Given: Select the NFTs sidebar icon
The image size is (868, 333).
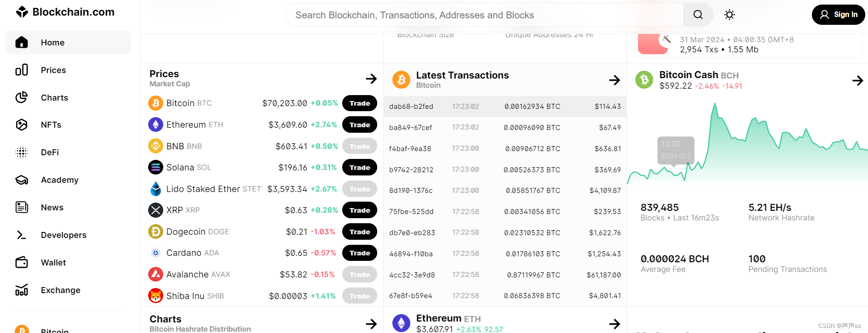Looking at the screenshot, I should point(22,124).
